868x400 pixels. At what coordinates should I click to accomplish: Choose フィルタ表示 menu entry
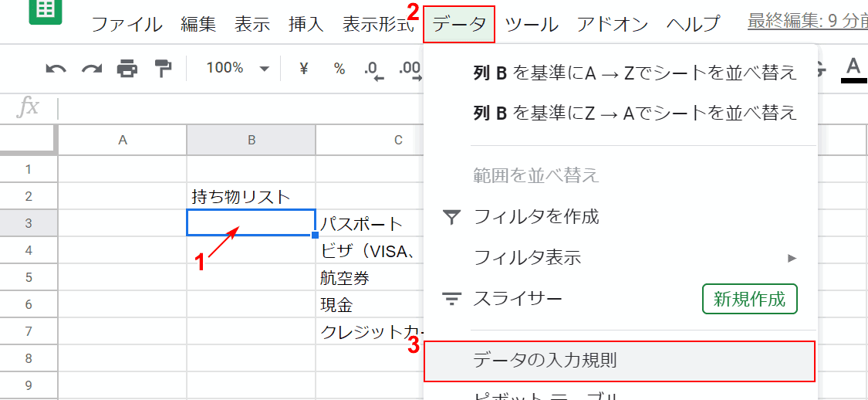pos(620,258)
